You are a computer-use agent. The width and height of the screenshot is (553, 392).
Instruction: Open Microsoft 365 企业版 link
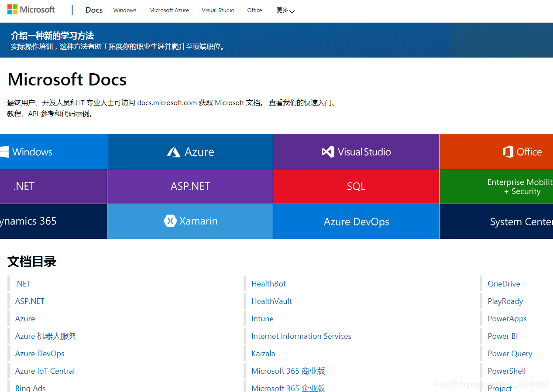click(x=288, y=388)
